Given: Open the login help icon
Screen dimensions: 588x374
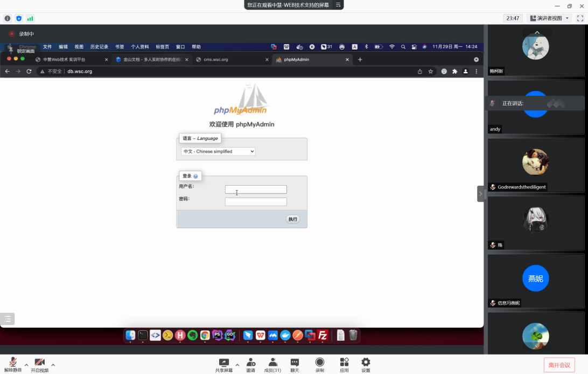Looking at the screenshot, I should click(196, 176).
